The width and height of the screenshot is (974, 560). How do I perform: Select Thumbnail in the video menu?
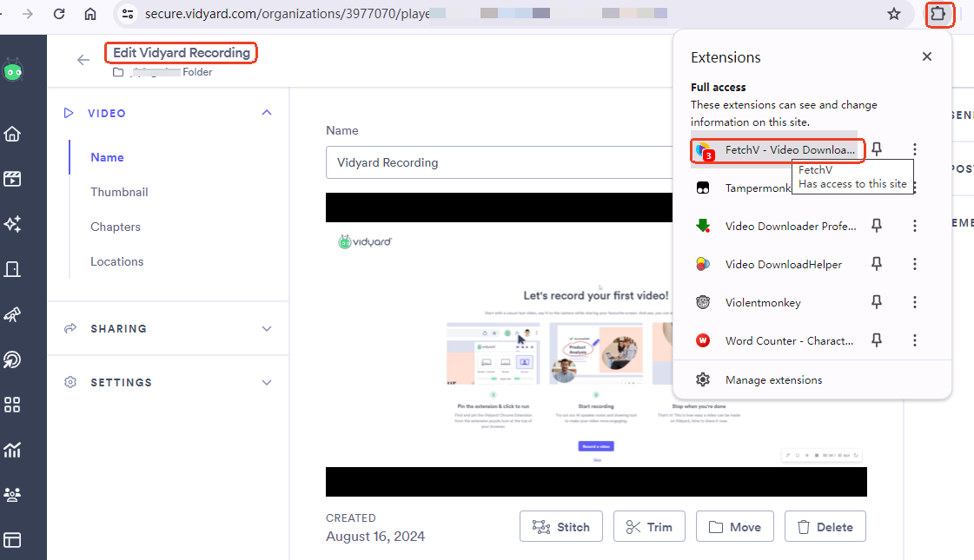tap(119, 192)
